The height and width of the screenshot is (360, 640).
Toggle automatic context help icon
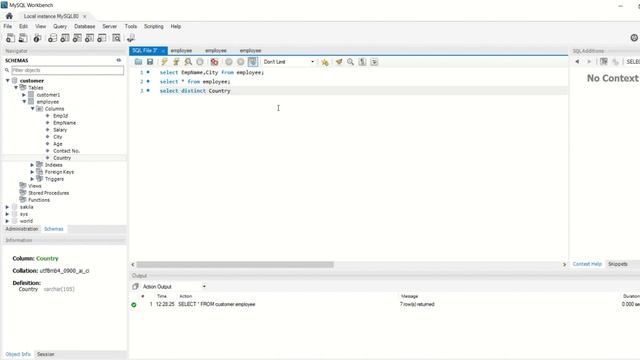604,62
